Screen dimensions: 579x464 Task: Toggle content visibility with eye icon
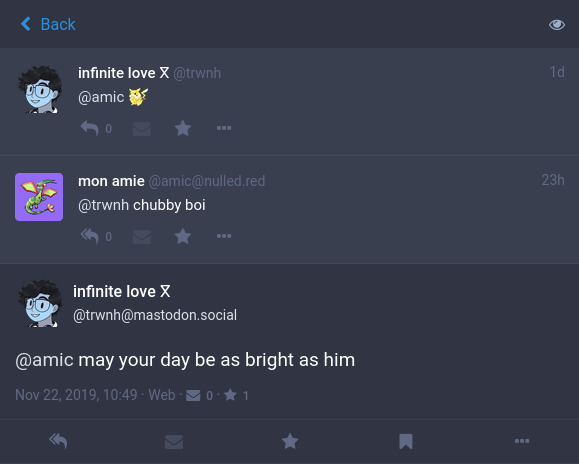pos(556,25)
